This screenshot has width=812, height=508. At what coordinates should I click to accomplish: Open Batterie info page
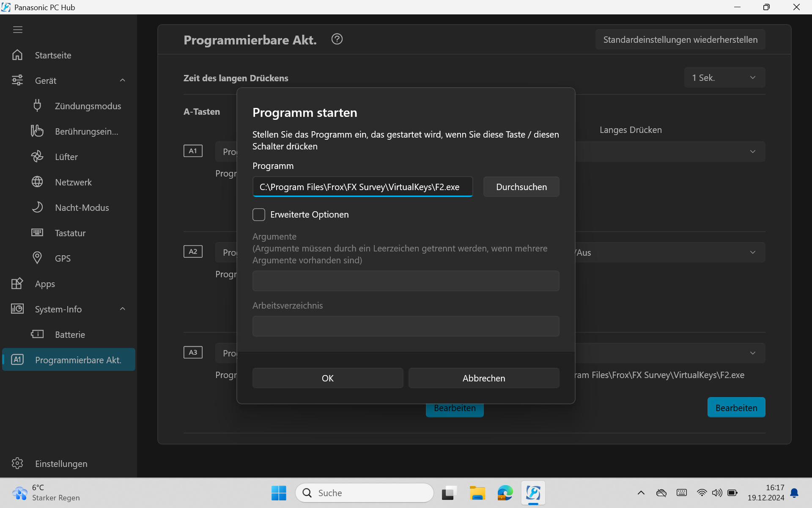[70, 334]
